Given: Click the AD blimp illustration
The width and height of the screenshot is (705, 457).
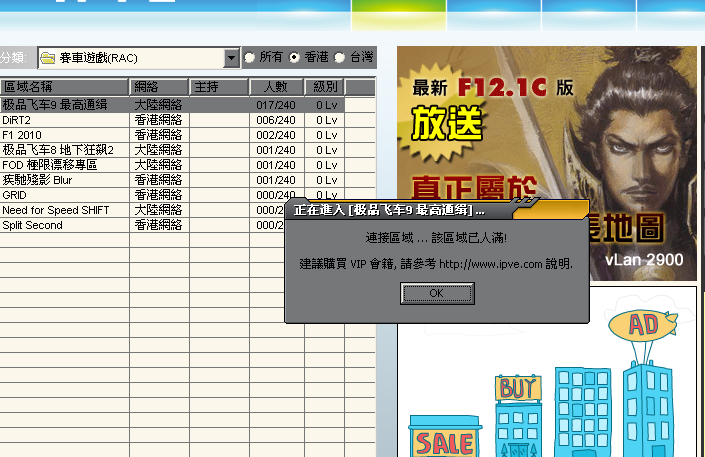Looking at the screenshot, I should tap(643, 324).
